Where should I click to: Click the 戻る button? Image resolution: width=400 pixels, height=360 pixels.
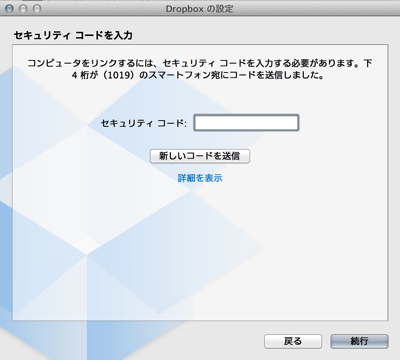coord(293,341)
